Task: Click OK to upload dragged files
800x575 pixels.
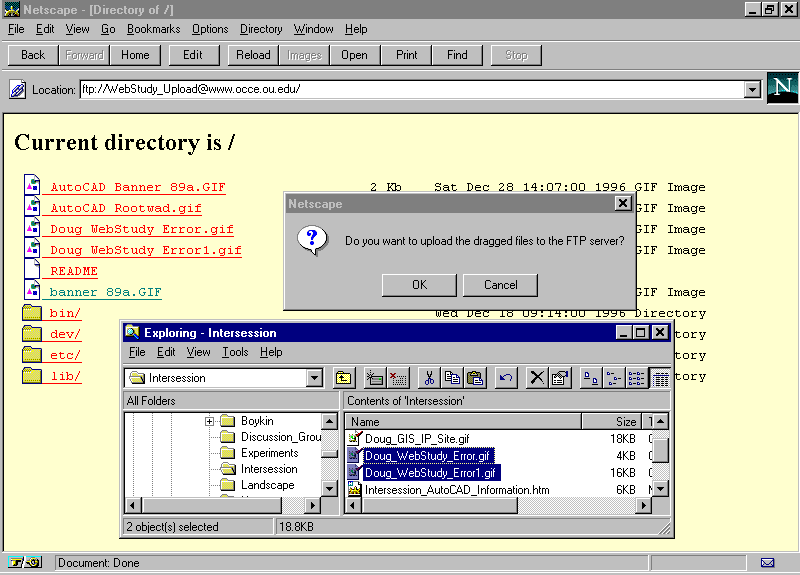Action: point(419,285)
